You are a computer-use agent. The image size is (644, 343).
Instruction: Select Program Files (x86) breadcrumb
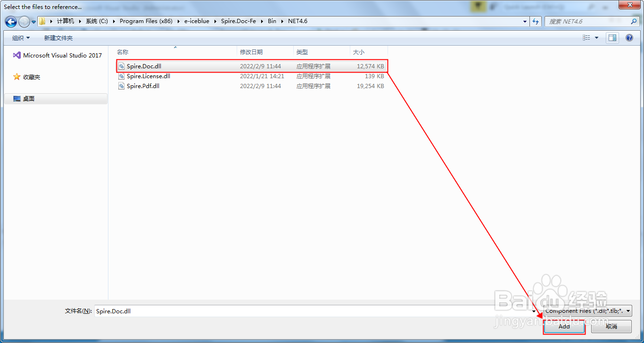point(146,21)
